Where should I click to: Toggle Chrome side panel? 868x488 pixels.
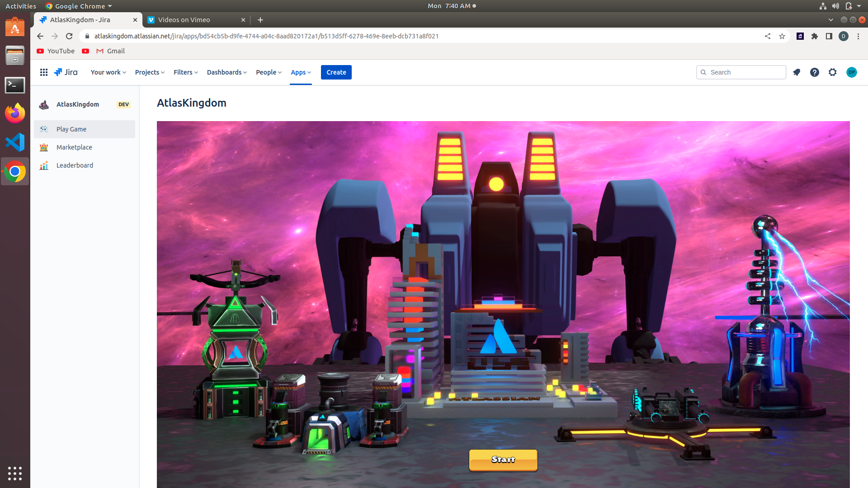pyautogui.click(x=829, y=36)
